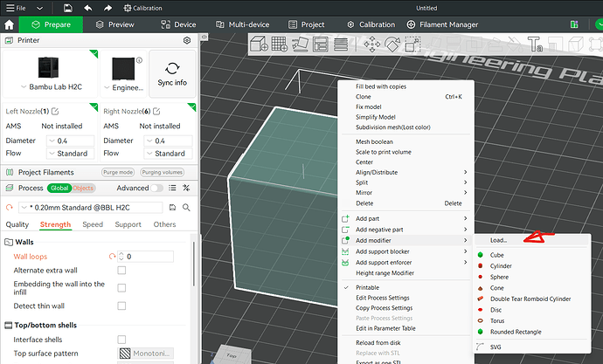Collapse the sidebar panel toggle
Image resolution: width=603 pixels, height=364 pixels.
204,37
